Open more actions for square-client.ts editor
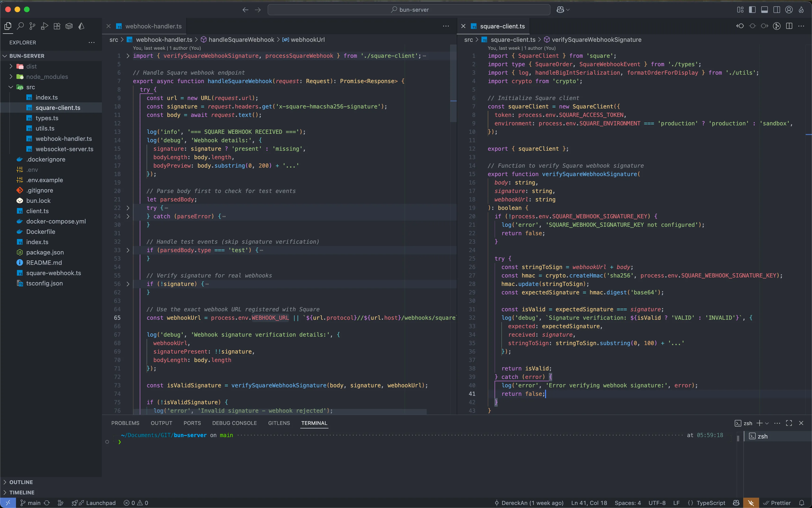Viewport: 812px width, 508px height. tap(801, 26)
